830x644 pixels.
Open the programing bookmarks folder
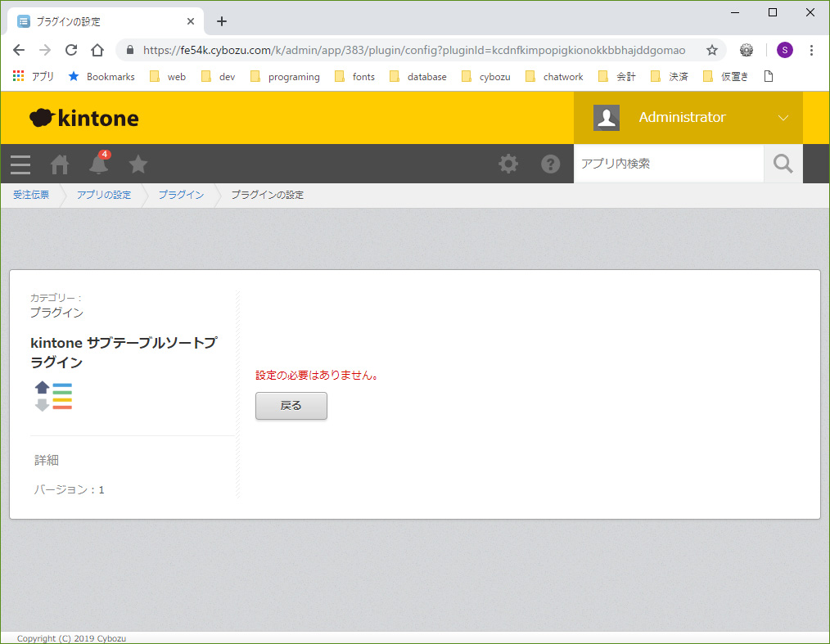(x=285, y=77)
